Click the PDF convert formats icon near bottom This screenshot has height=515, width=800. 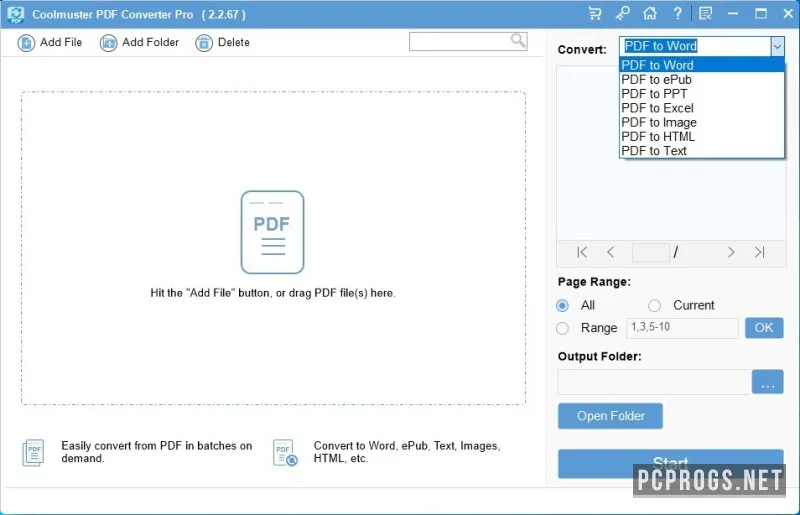[x=285, y=452]
